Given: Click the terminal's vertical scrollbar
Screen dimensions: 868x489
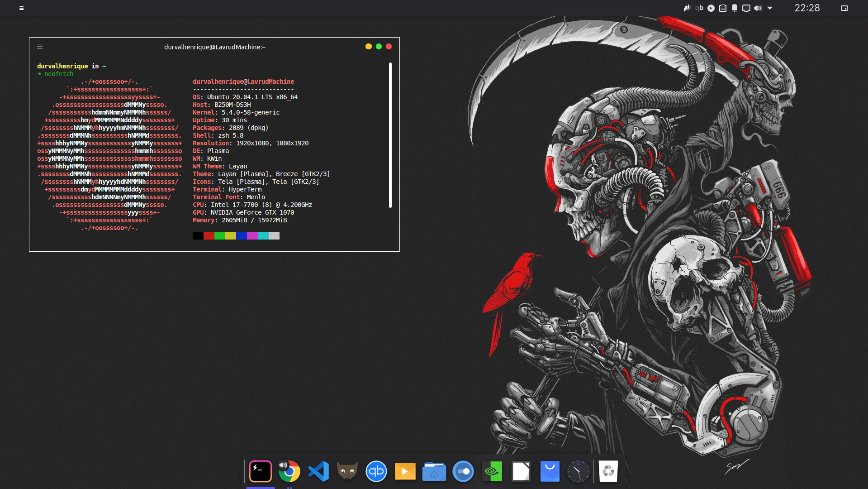Looking at the screenshot, I should tap(390, 135).
